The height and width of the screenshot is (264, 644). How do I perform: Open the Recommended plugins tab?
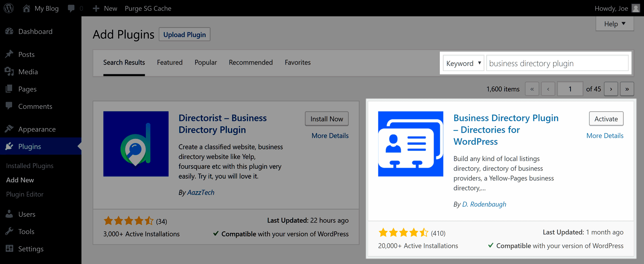click(251, 63)
